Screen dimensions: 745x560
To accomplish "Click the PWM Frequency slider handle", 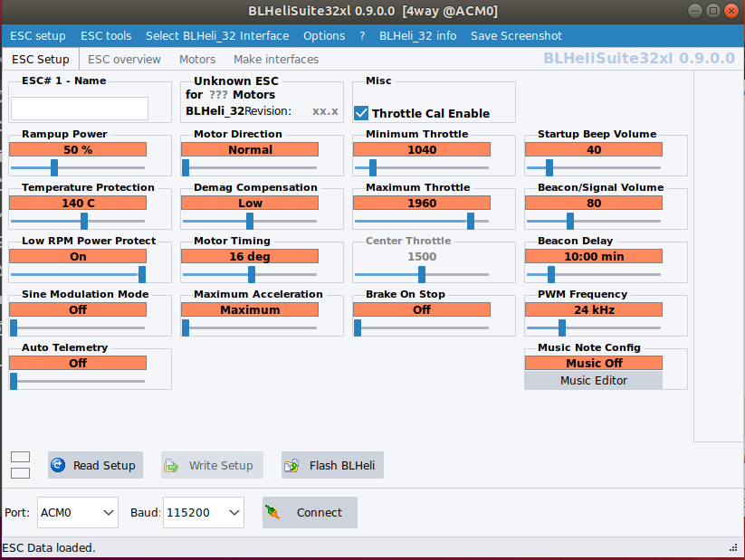I will tap(562, 327).
